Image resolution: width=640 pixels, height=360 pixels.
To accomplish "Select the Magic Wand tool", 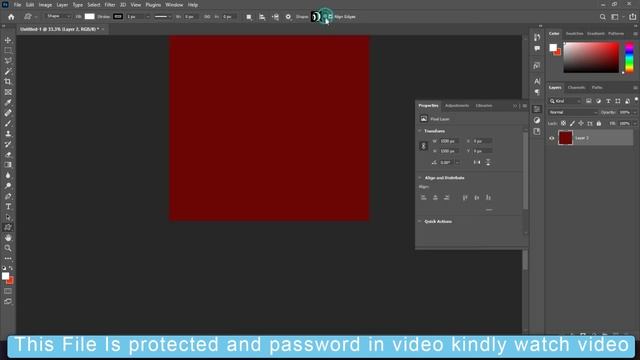I will tap(8, 71).
